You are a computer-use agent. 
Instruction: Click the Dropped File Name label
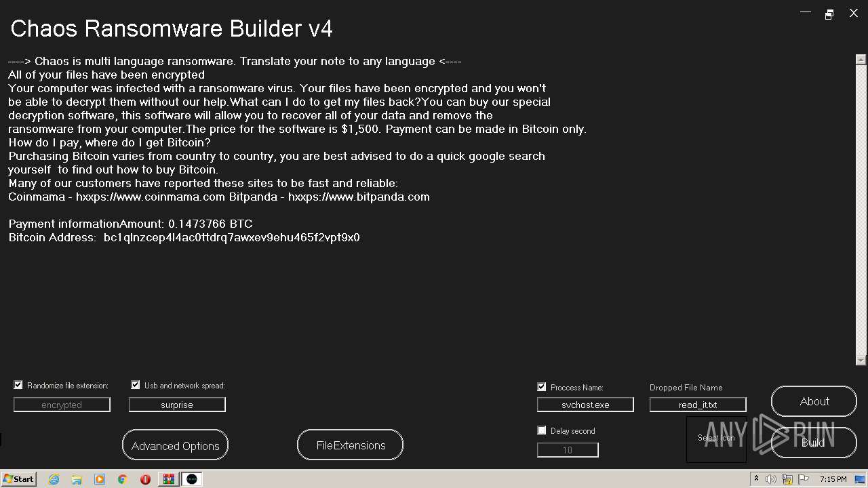[686, 388]
